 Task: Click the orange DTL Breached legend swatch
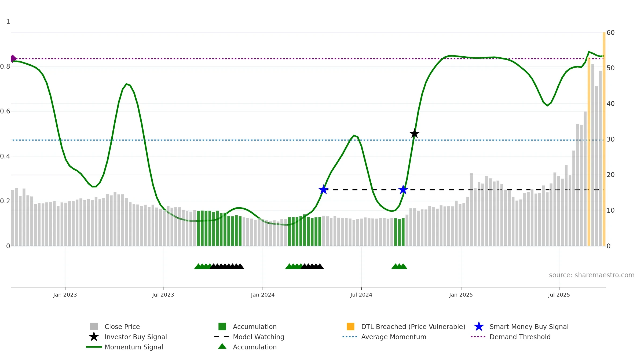click(350, 327)
